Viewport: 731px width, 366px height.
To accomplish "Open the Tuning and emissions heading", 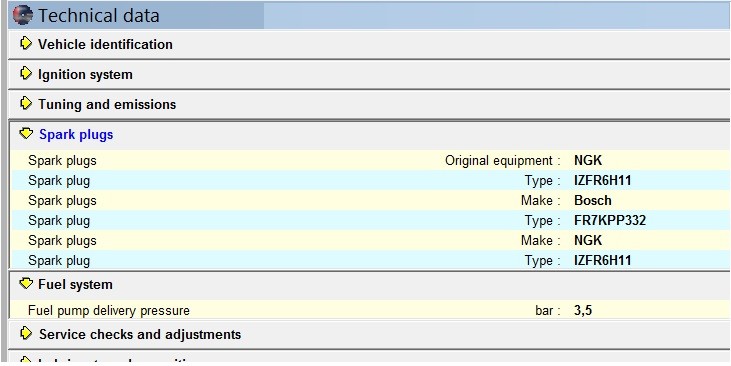I will point(107,104).
